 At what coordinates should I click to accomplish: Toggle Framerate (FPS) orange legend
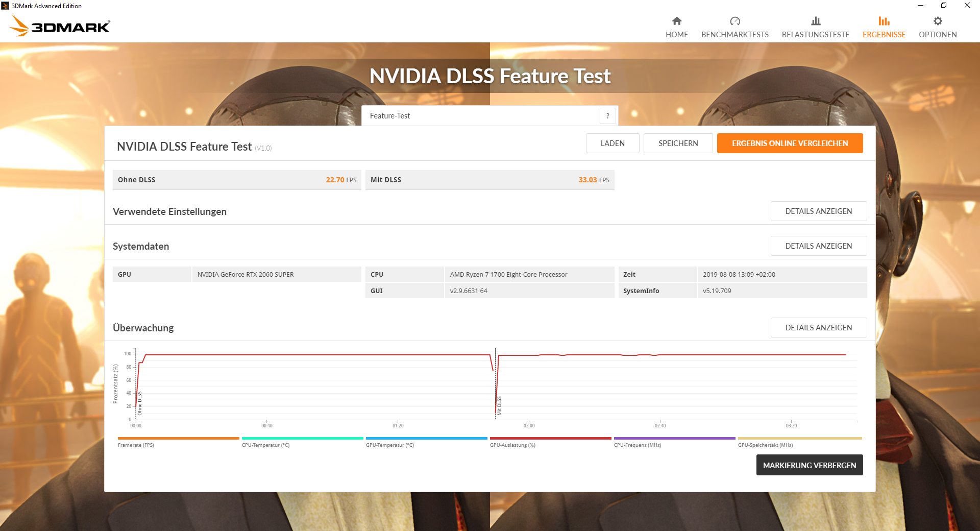pyautogui.click(x=178, y=442)
